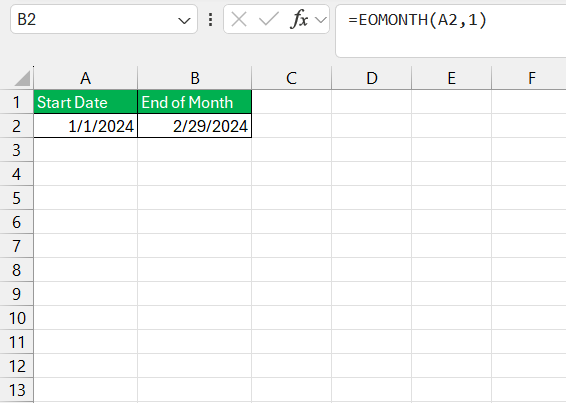
Task: Select row 12 header
Action: coord(17,366)
